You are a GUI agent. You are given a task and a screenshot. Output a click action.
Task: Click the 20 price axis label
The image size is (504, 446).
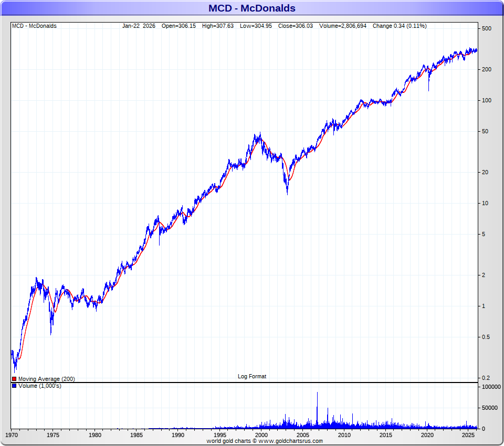click(x=485, y=172)
